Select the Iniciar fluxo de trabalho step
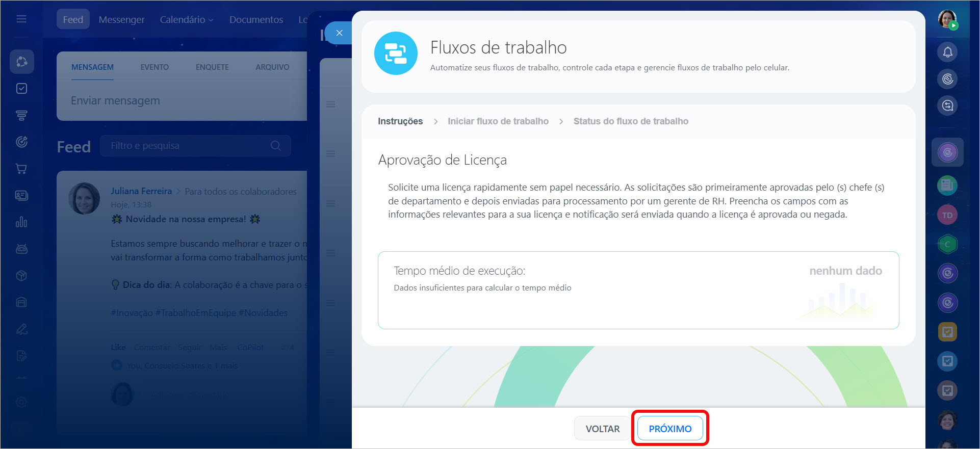 pos(498,121)
